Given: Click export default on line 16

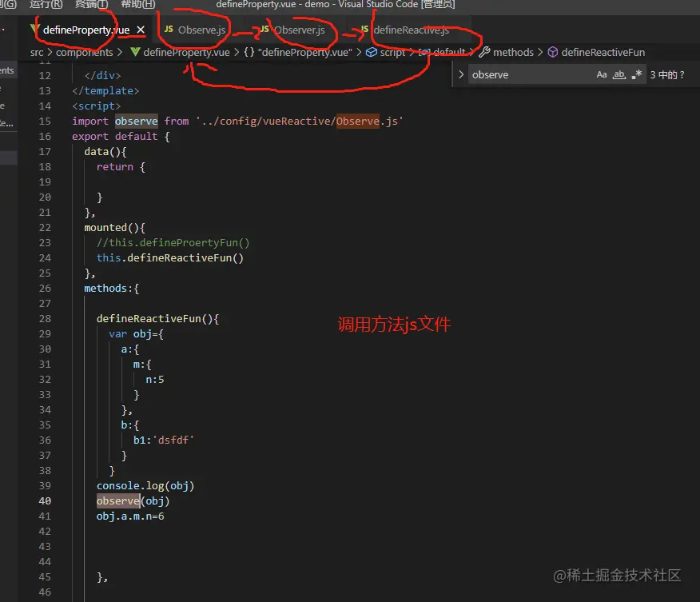Looking at the screenshot, I should click(x=115, y=136).
